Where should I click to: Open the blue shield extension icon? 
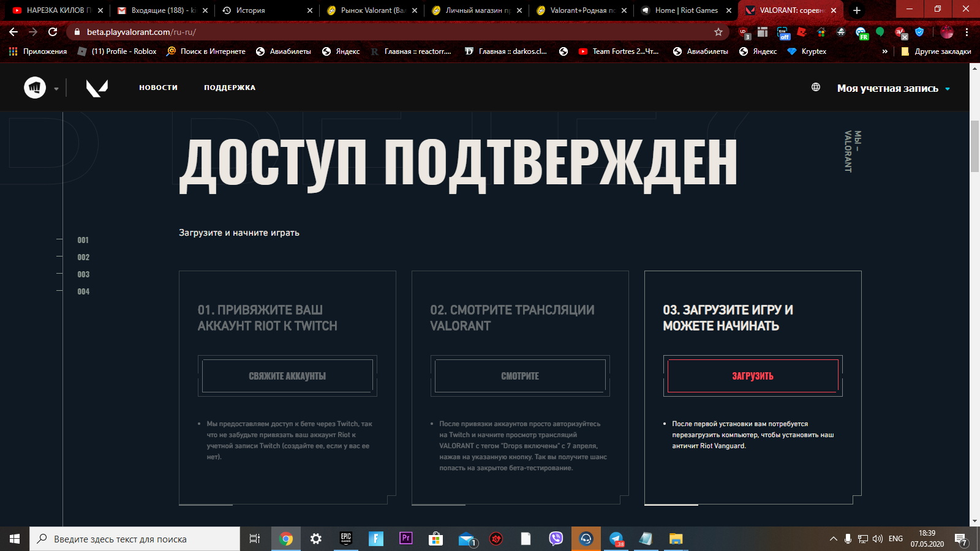click(919, 32)
